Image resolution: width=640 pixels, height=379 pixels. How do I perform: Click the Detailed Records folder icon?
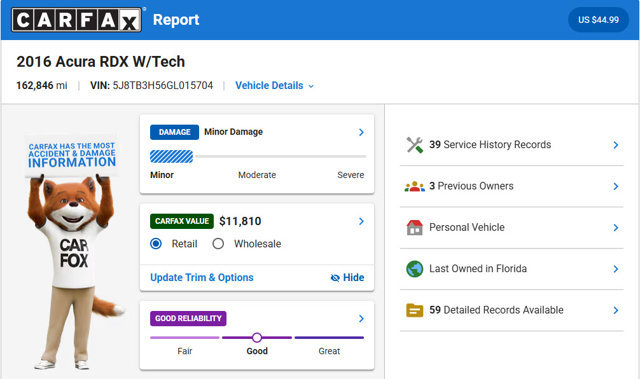pyautogui.click(x=414, y=310)
